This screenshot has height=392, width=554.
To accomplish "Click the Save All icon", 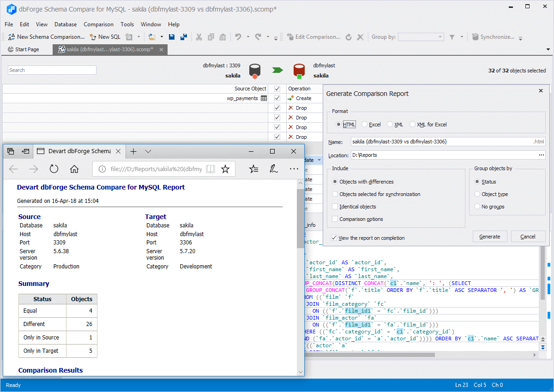I will (x=183, y=37).
